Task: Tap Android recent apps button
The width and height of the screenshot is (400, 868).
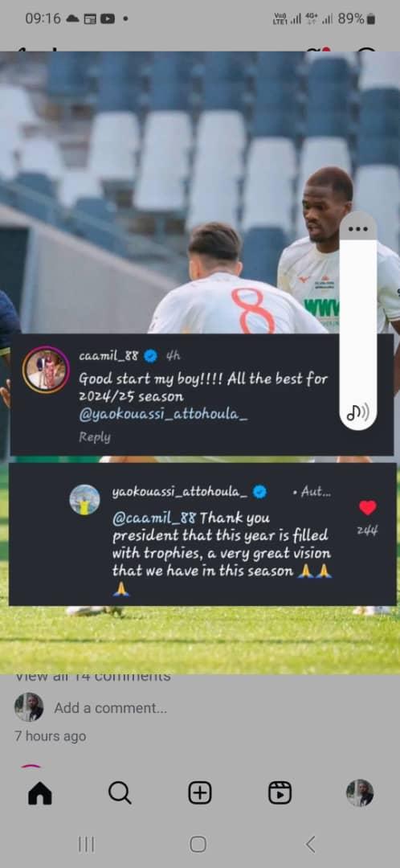Action: 86,844
